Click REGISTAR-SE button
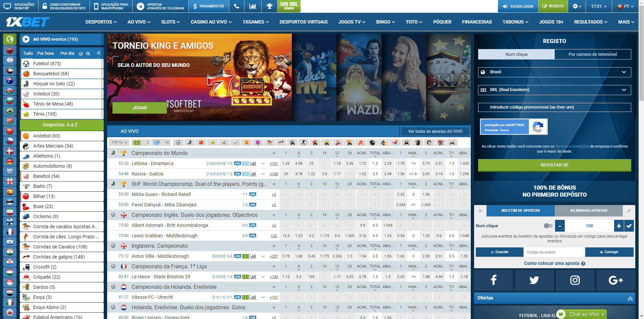 (x=554, y=165)
